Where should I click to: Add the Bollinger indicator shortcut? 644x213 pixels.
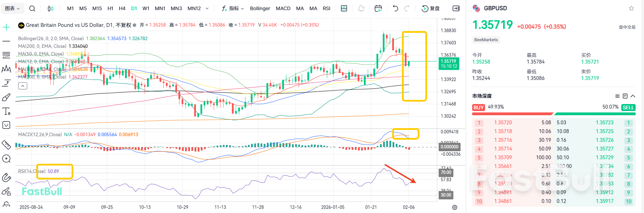[260, 8]
